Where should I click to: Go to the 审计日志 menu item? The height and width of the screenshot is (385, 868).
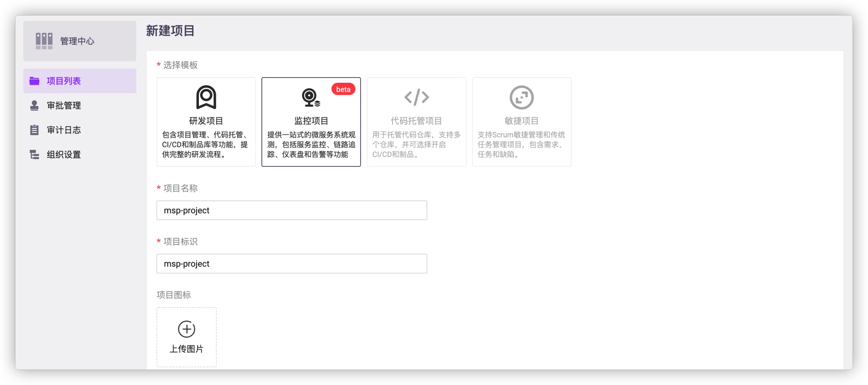[64, 130]
